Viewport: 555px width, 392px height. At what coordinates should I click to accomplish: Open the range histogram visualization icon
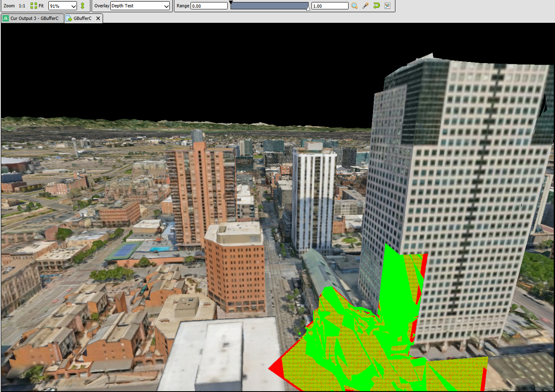(387, 6)
